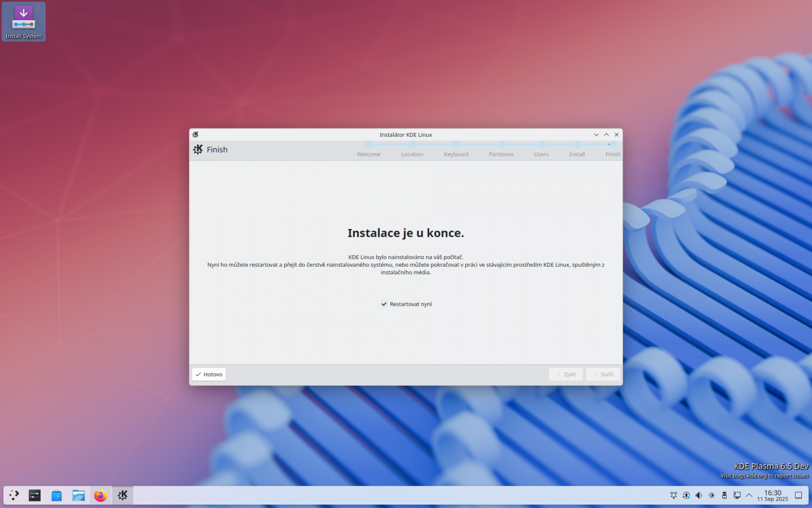The image size is (812, 508).
Task: Open the removable devices tray icon
Action: [724, 495]
